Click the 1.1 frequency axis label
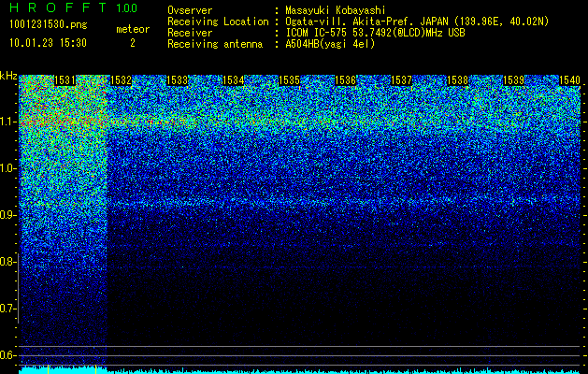Screen dimensions: 588x374 [x=8, y=122]
